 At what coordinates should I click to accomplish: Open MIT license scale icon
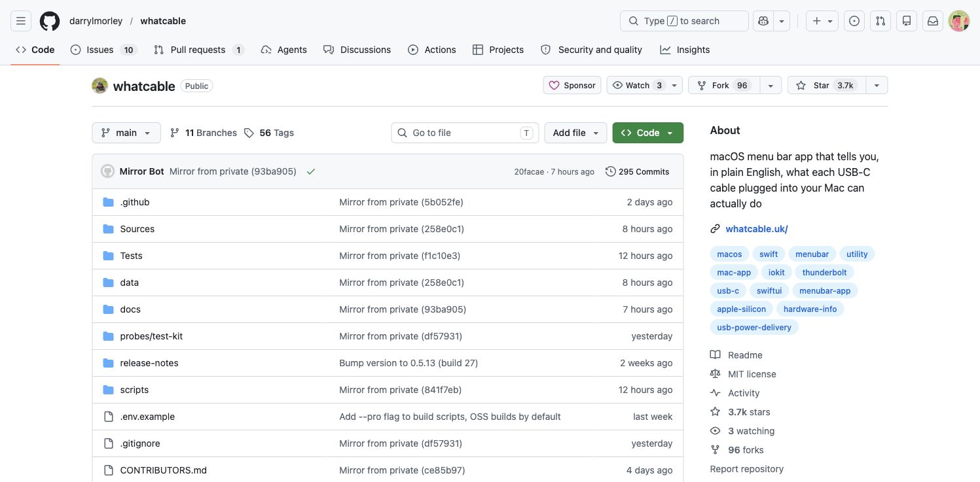click(716, 374)
